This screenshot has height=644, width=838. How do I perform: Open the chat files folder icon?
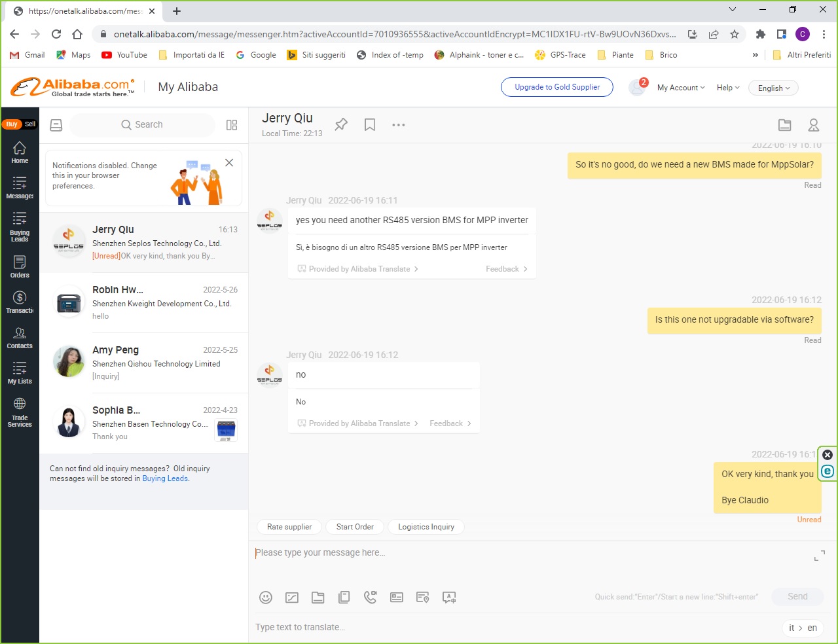(785, 124)
